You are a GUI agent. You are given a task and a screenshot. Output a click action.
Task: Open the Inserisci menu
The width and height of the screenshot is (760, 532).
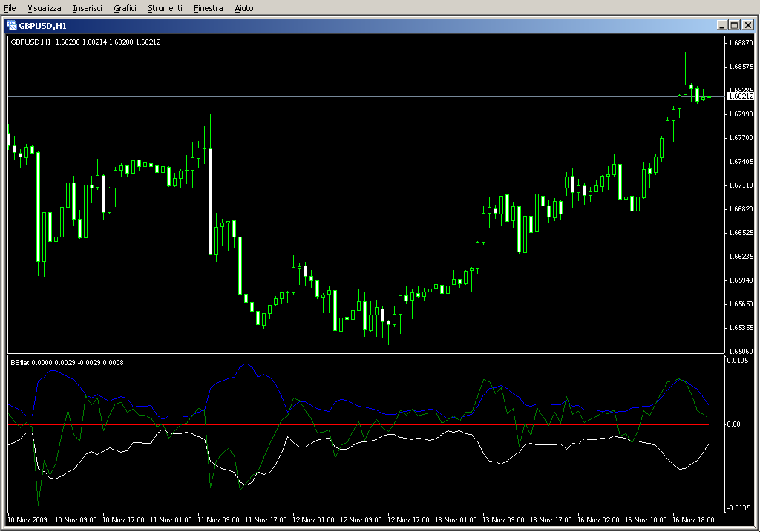click(88, 8)
